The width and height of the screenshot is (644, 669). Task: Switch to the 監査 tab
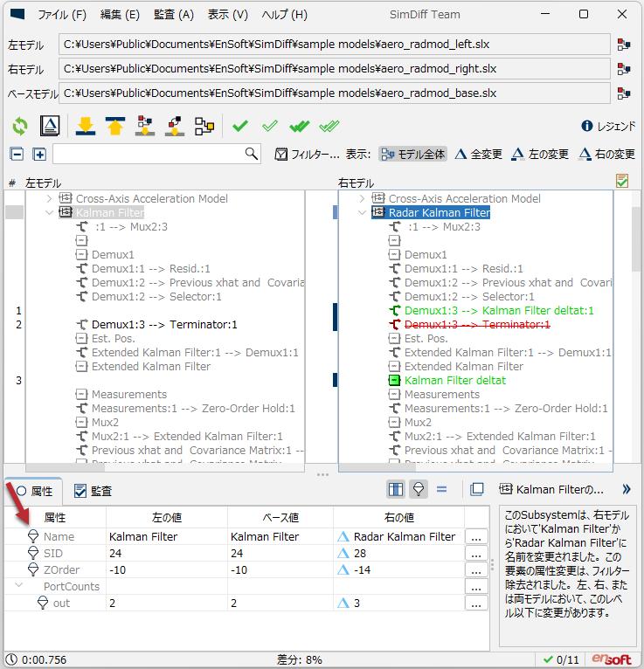pos(93,491)
